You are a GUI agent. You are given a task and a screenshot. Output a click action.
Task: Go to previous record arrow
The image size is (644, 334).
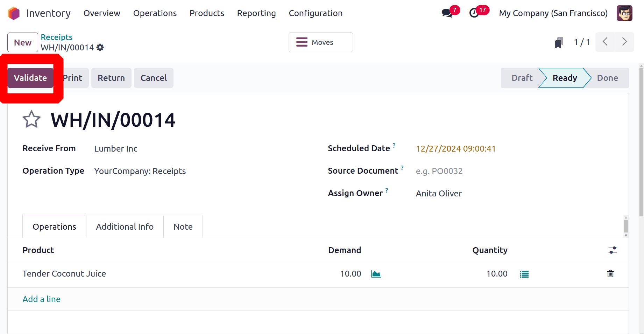click(x=605, y=42)
